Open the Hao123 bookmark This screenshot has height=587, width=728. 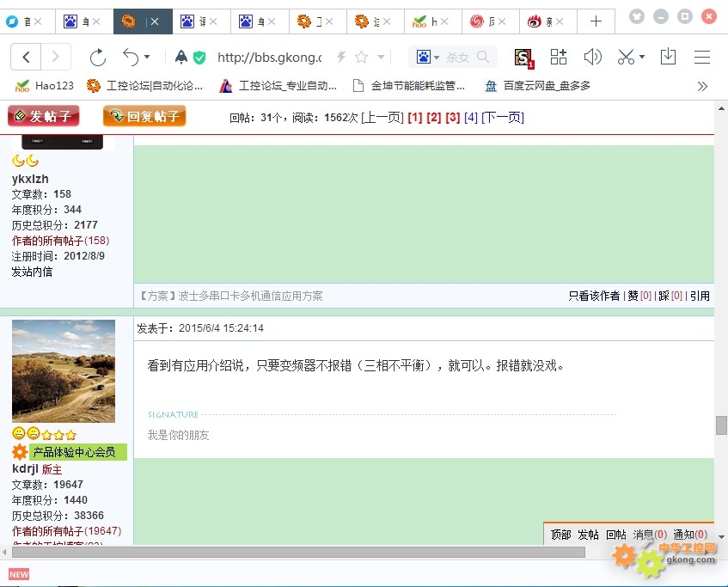tap(44, 86)
